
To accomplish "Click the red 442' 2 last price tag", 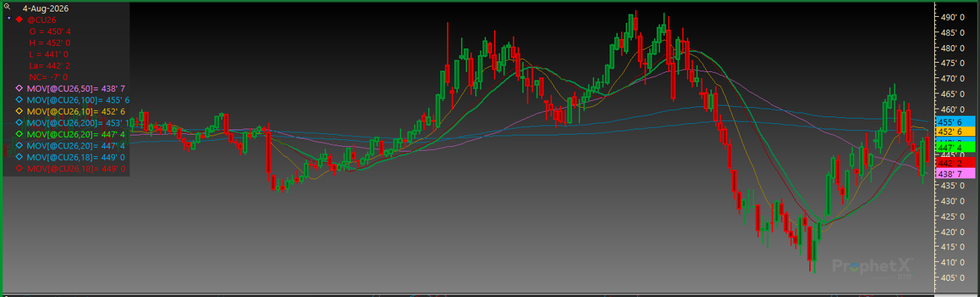I will click(x=955, y=163).
